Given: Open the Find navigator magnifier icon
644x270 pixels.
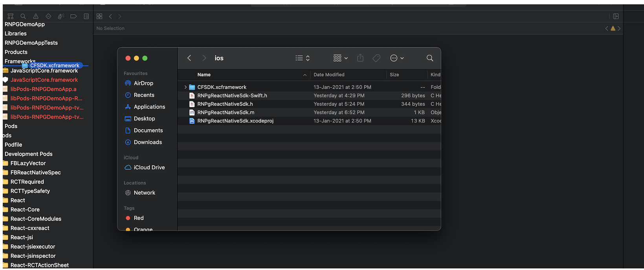Looking at the screenshot, I should click(23, 16).
